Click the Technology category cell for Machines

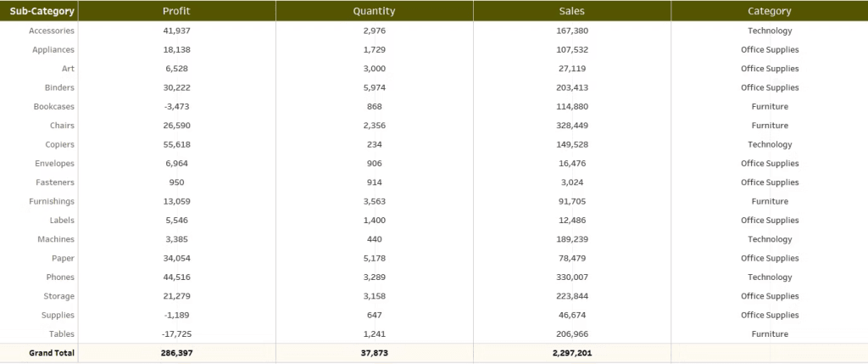770,239
